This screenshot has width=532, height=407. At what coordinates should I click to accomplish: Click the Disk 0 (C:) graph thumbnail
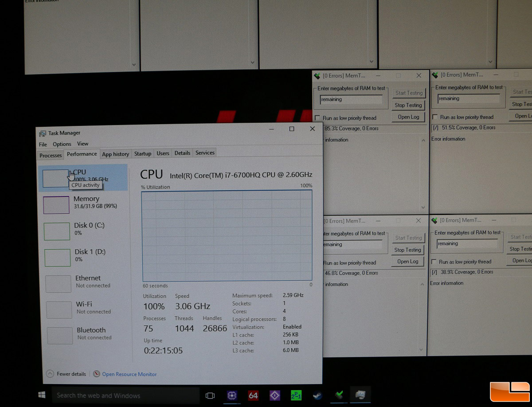point(57,231)
